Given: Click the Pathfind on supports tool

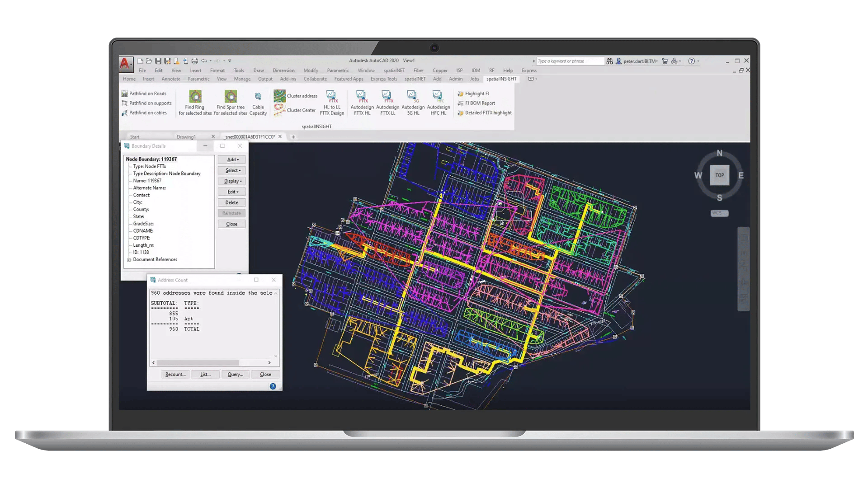Looking at the screenshot, I should click(x=146, y=103).
